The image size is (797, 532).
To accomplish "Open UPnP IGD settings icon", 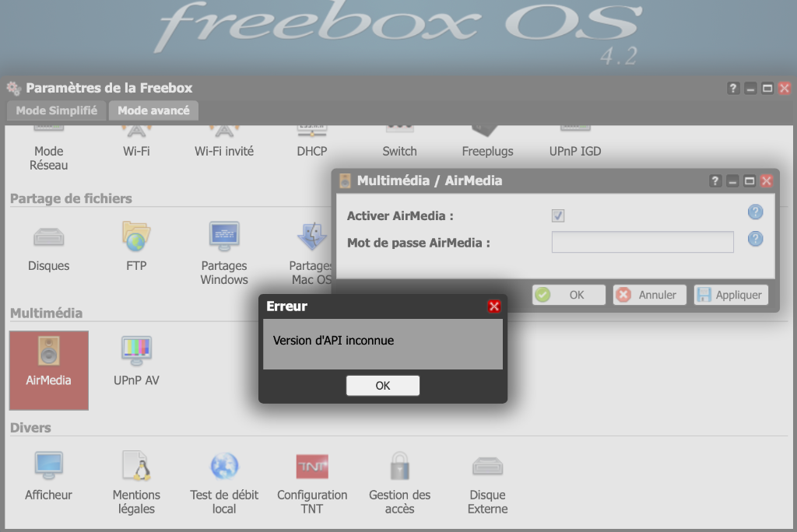I will tap(575, 142).
